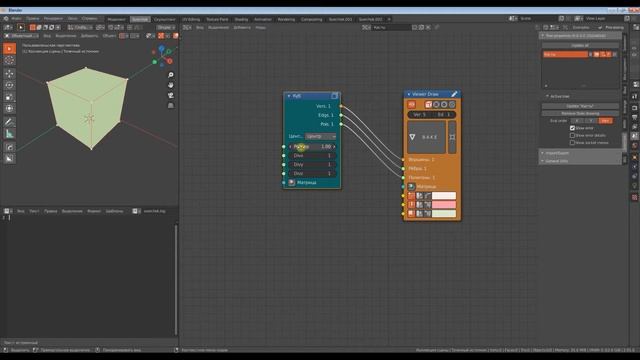Click the Update all button
640x360 pixels.
(580, 45)
